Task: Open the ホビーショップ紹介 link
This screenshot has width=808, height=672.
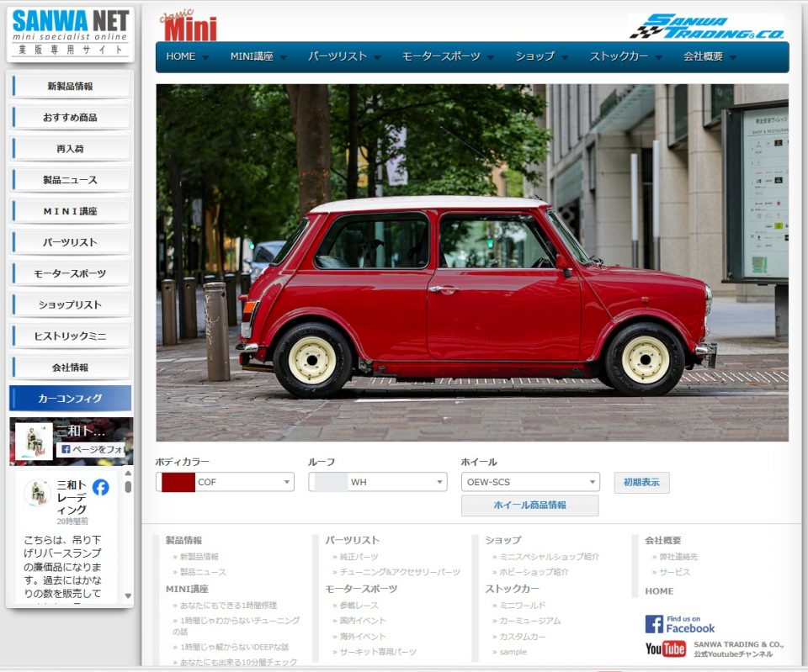Action: pos(534,572)
